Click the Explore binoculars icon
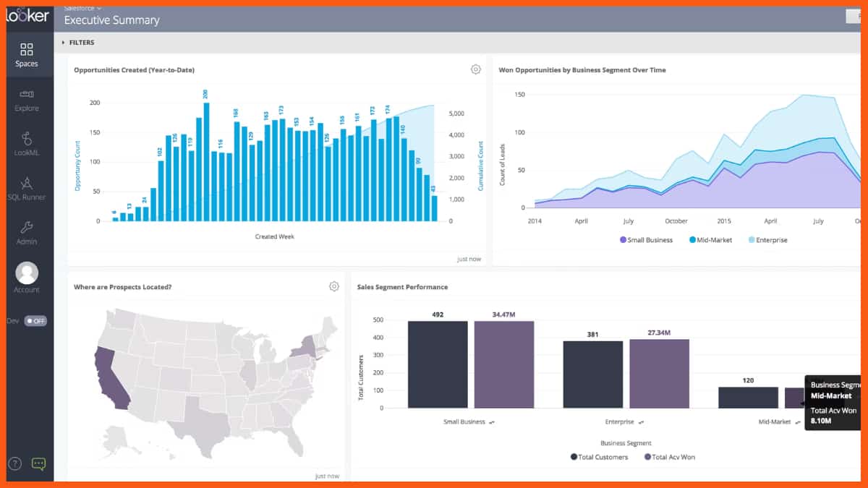The width and height of the screenshot is (868, 488). [x=27, y=95]
